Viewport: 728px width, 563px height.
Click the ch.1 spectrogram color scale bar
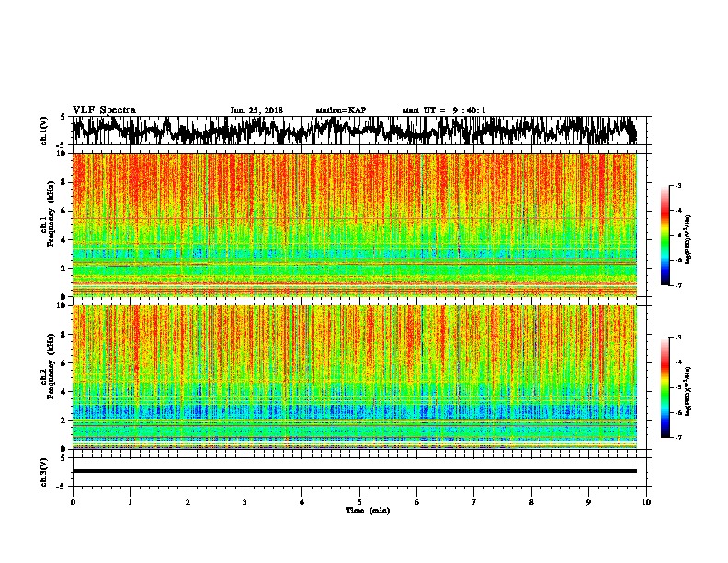(x=665, y=236)
